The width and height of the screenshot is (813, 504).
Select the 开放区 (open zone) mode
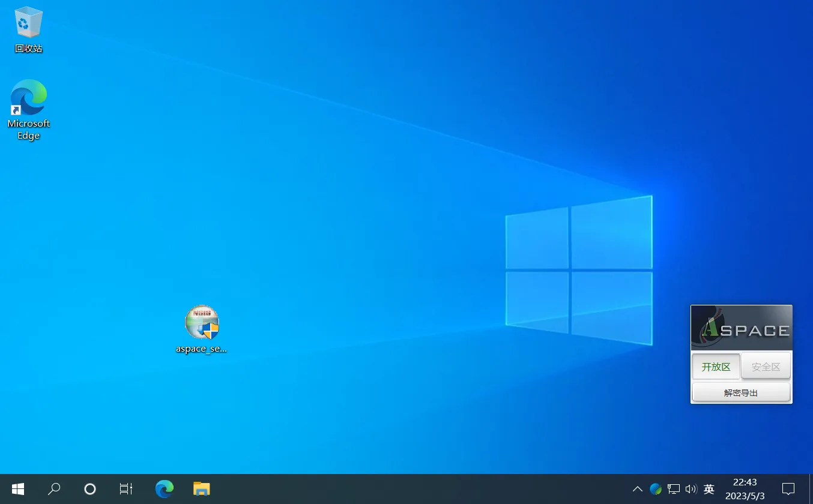pyautogui.click(x=716, y=366)
